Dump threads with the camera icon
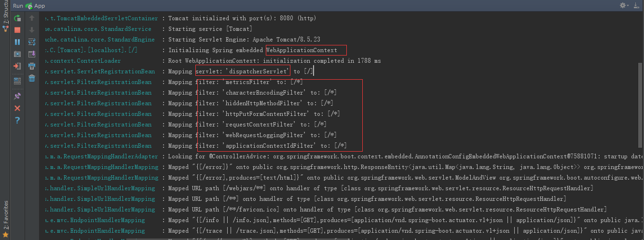The height and width of the screenshot is (240, 644). tap(17, 54)
